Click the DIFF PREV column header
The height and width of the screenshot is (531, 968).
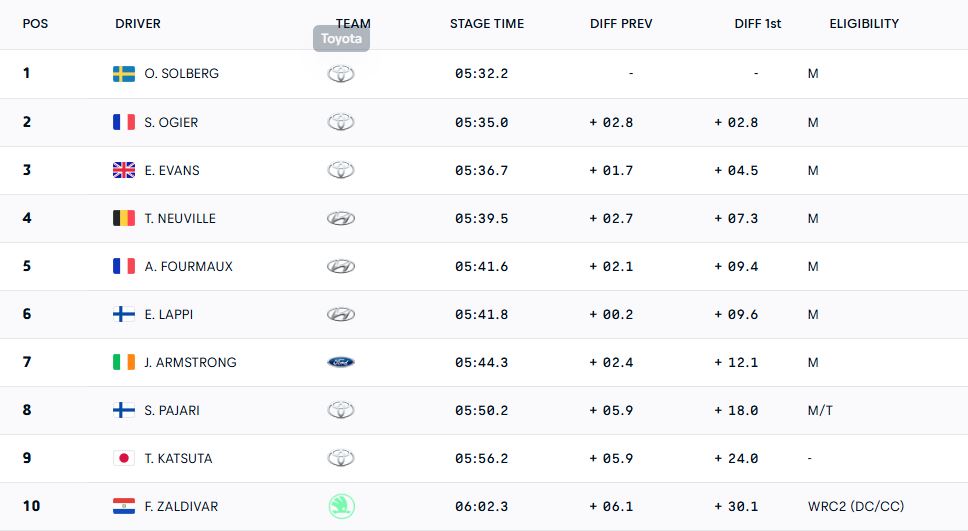[621, 24]
